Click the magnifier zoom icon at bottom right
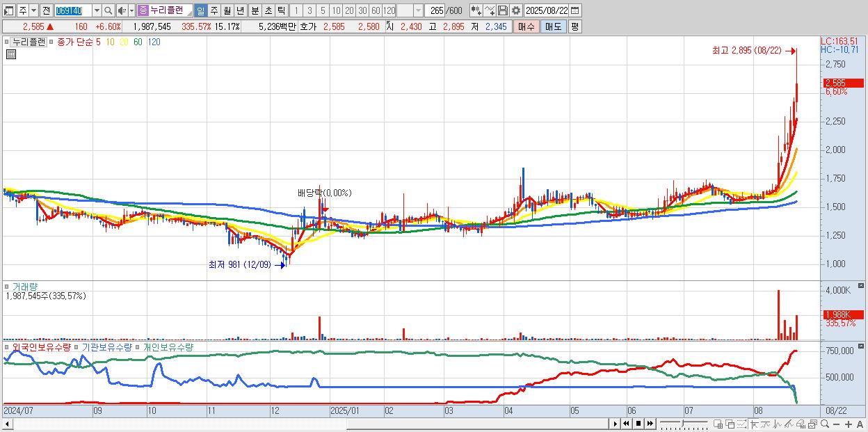868x432 pixels. coord(824,424)
